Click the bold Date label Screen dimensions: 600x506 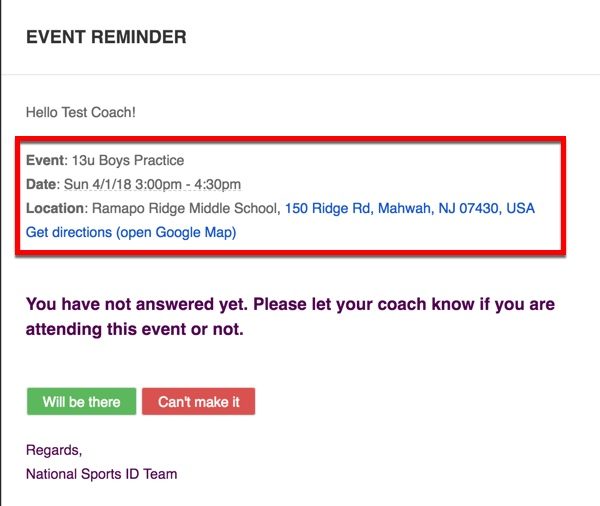click(x=41, y=184)
